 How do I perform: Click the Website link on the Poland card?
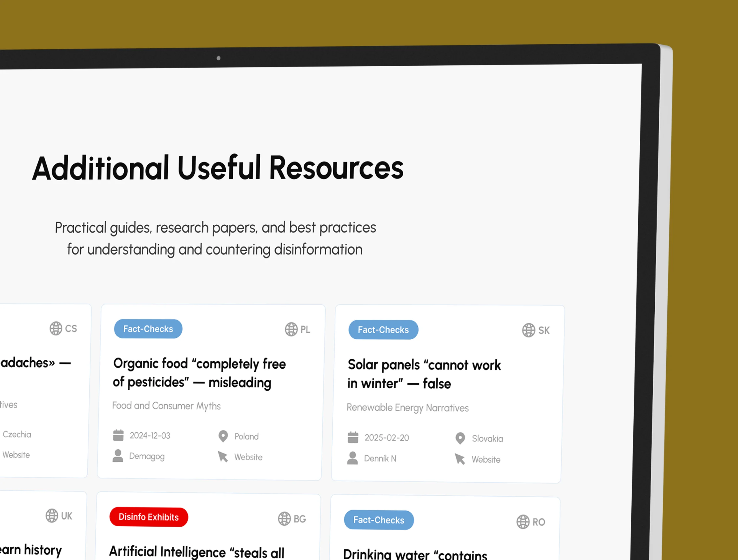(x=248, y=457)
